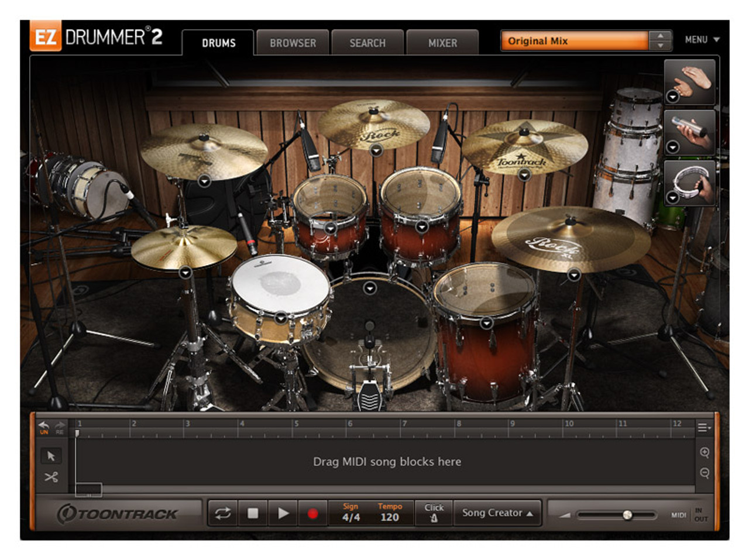Change the 4/4 time signature

[351, 517]
